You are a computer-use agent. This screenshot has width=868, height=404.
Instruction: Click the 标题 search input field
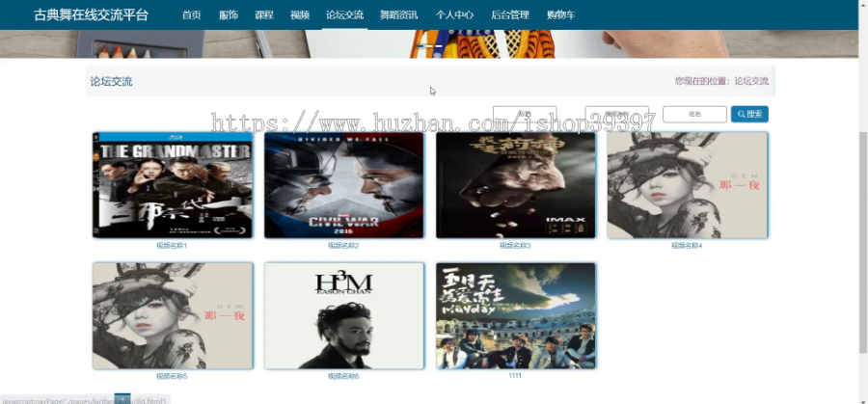click(525, 114)
